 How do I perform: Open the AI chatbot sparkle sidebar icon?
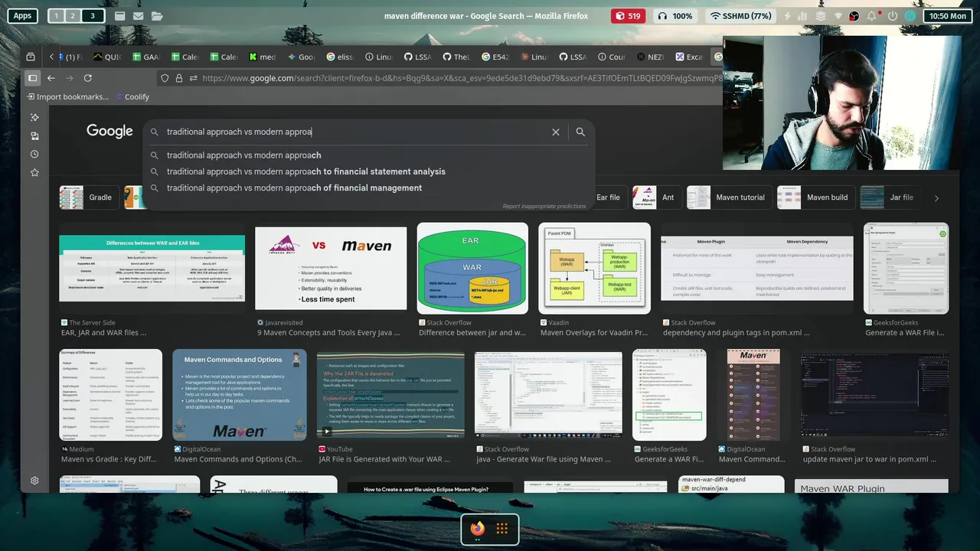click(x=34, y=117)
